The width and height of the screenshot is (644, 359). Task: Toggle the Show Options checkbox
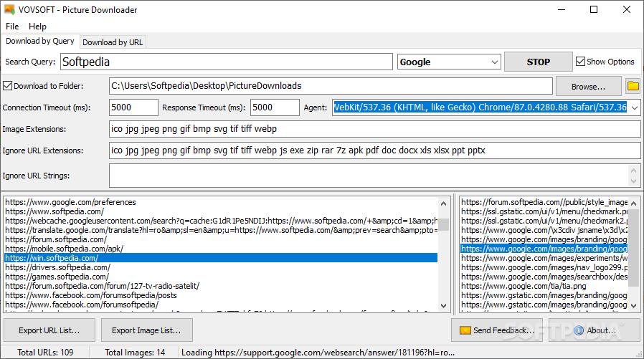(580, 62)
